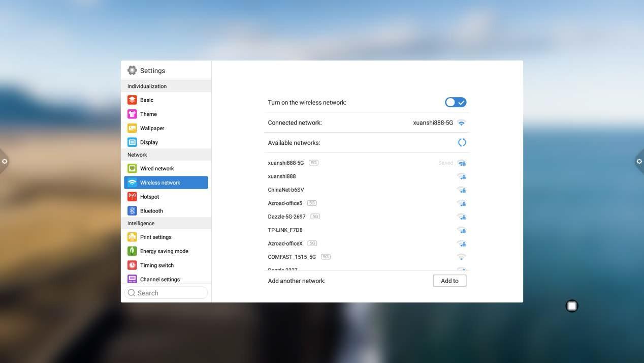This screenshot has width=644, height=363.
Task: Click the Add to button
Action: coord(449,281)
